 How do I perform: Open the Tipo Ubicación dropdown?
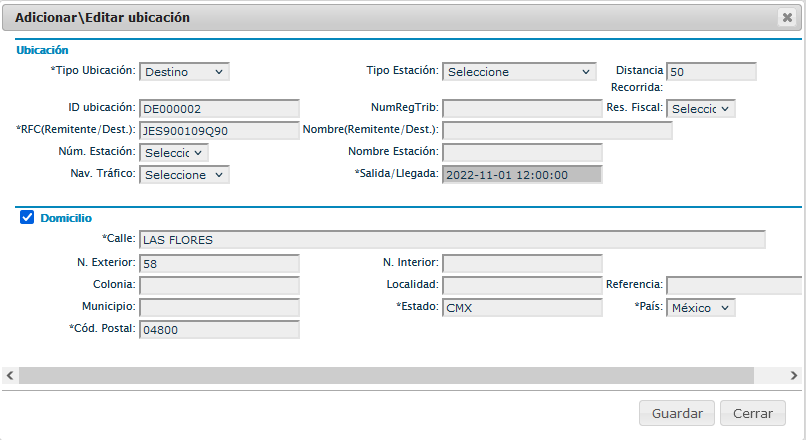pos(184,71)
